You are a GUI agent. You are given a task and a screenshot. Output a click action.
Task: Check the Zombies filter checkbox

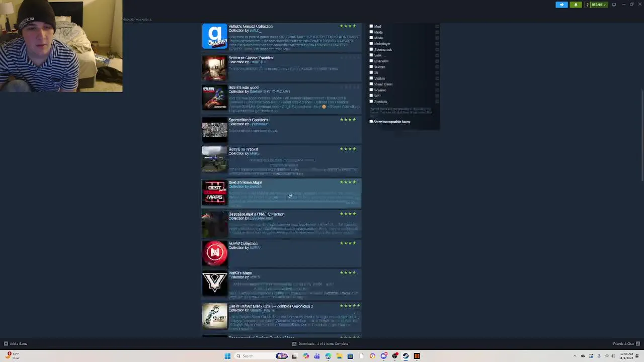(x=371, y=102)
